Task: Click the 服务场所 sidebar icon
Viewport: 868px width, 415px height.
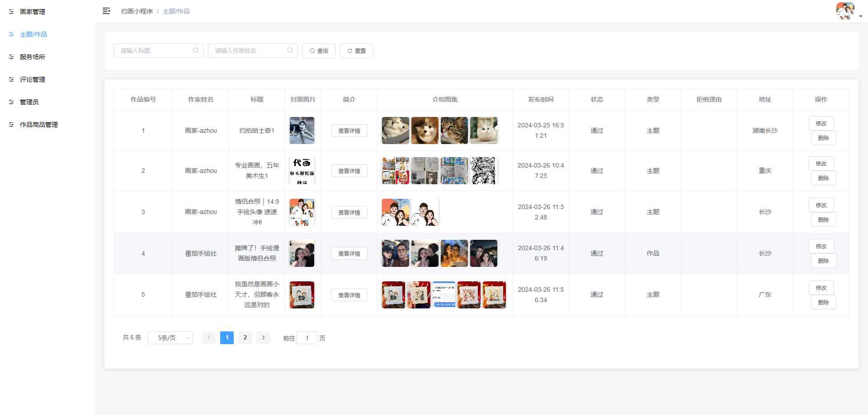Action: click(x=11, y=57)
